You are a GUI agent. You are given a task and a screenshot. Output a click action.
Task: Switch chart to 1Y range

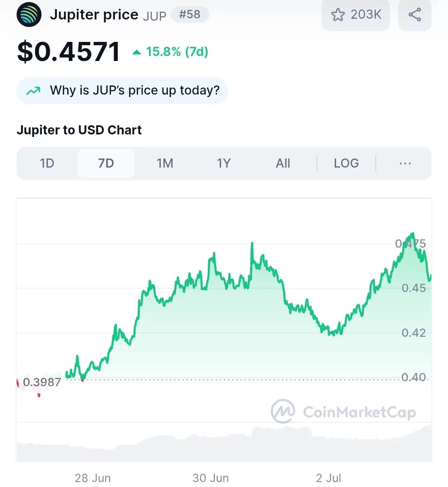[224, 163]
